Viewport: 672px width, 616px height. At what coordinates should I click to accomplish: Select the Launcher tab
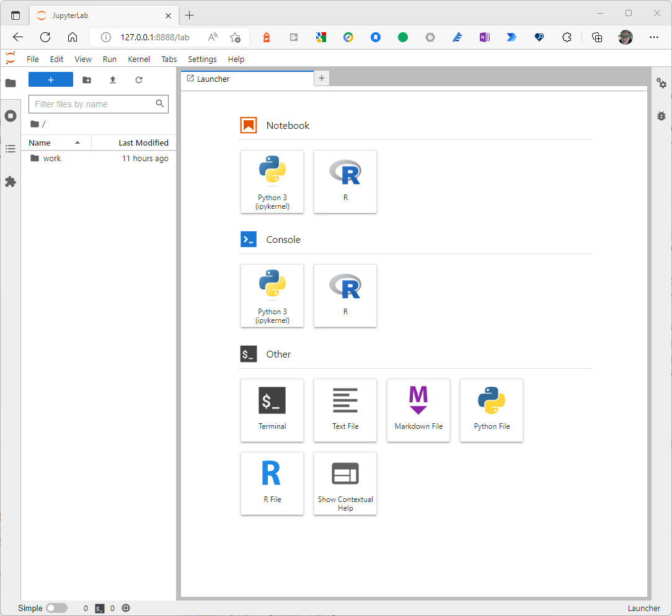(x=213, y=79)
